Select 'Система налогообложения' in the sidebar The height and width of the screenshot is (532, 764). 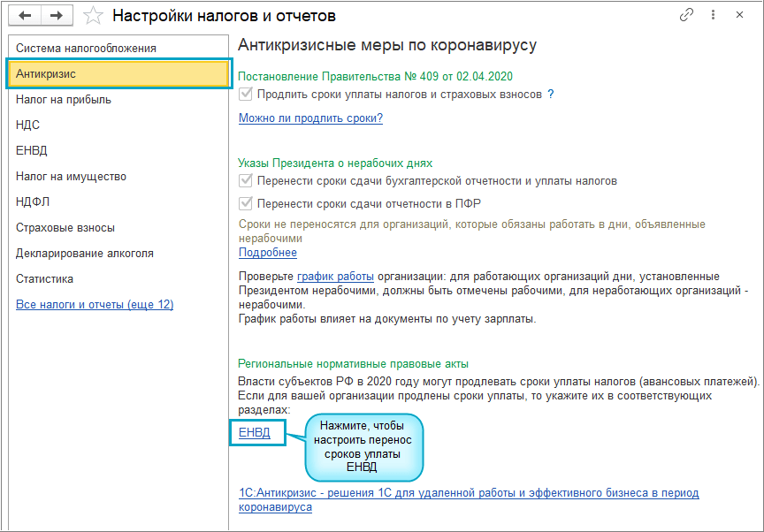pos(86,49)
